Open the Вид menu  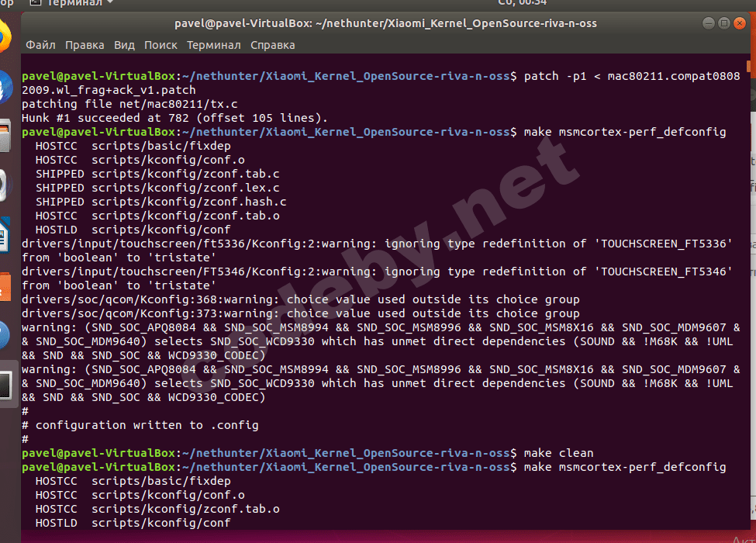coord(124,45)
